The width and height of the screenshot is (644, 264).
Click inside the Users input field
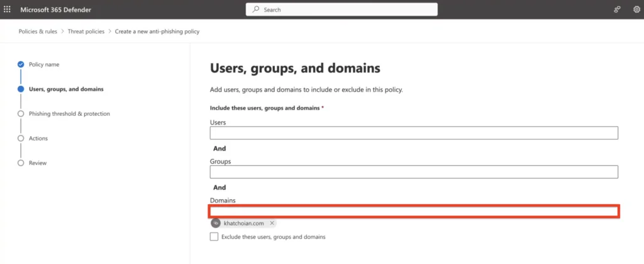point(414,133)
